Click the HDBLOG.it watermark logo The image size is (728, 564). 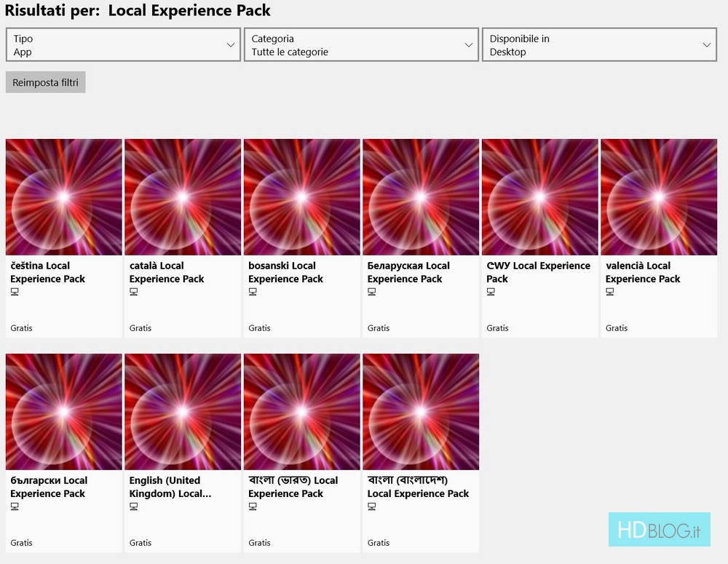click(659, 531)
